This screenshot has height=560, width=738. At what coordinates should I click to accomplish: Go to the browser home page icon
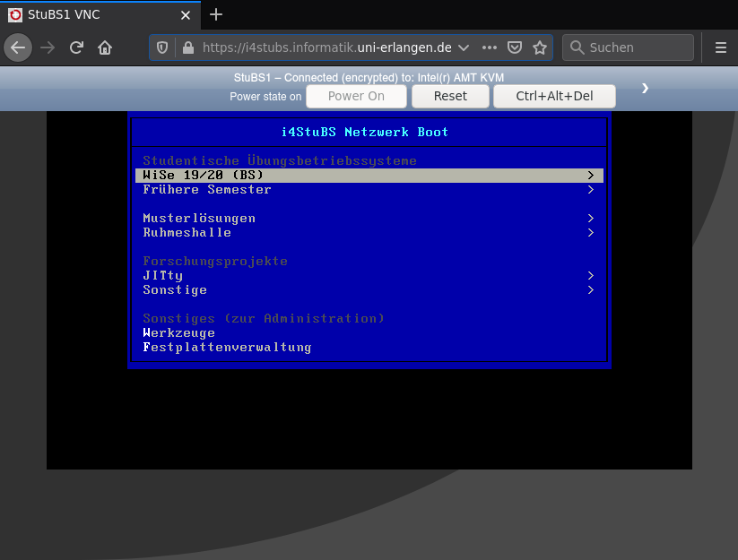pos(105,47)
